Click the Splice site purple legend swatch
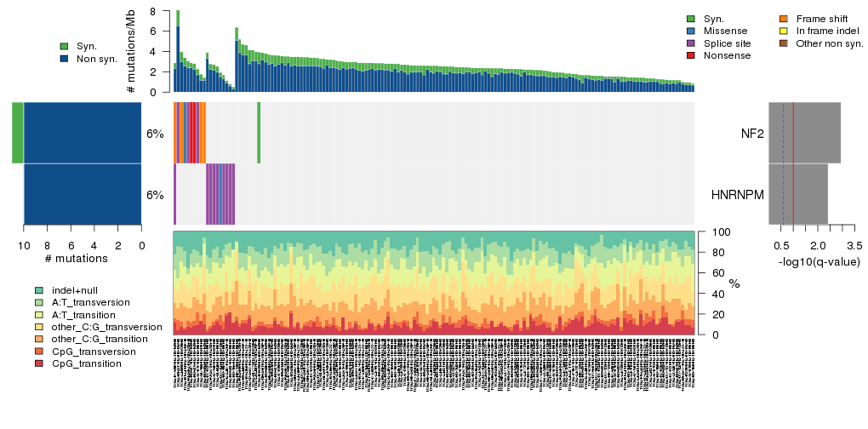Viewport: 868px width, 429px height. coord(691,43)
